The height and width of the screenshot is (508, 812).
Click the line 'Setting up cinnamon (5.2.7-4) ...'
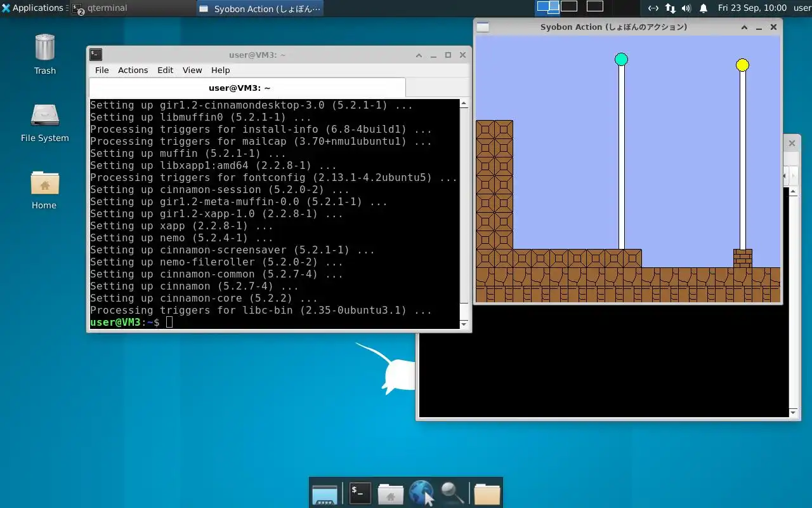tap(194, 286)
